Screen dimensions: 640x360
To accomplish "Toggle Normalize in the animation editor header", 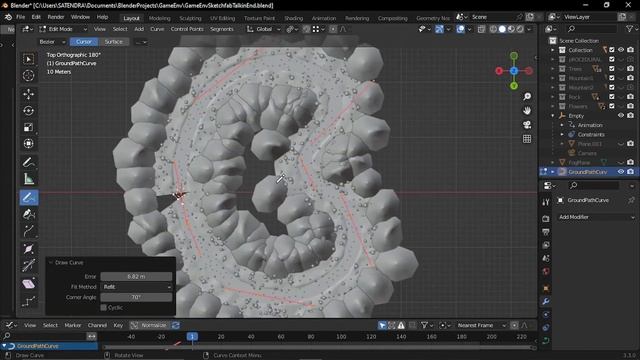I will (149, 325).
